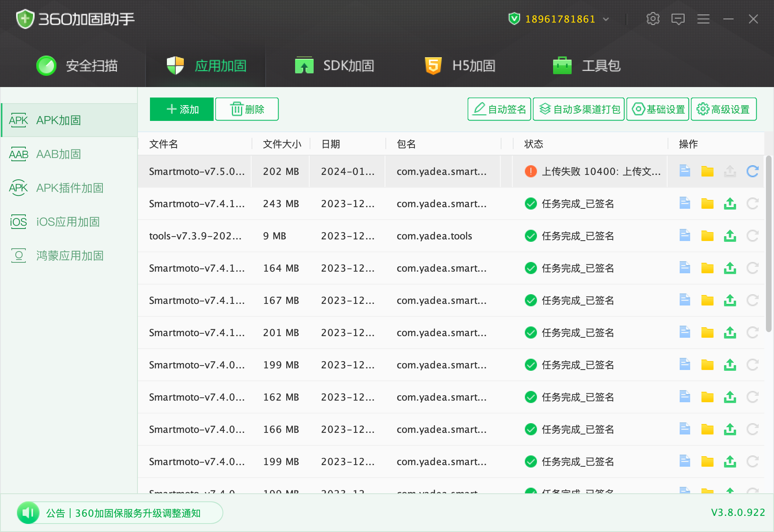Open 360加固保服务升级调整通知 announcement

(138, 513)
